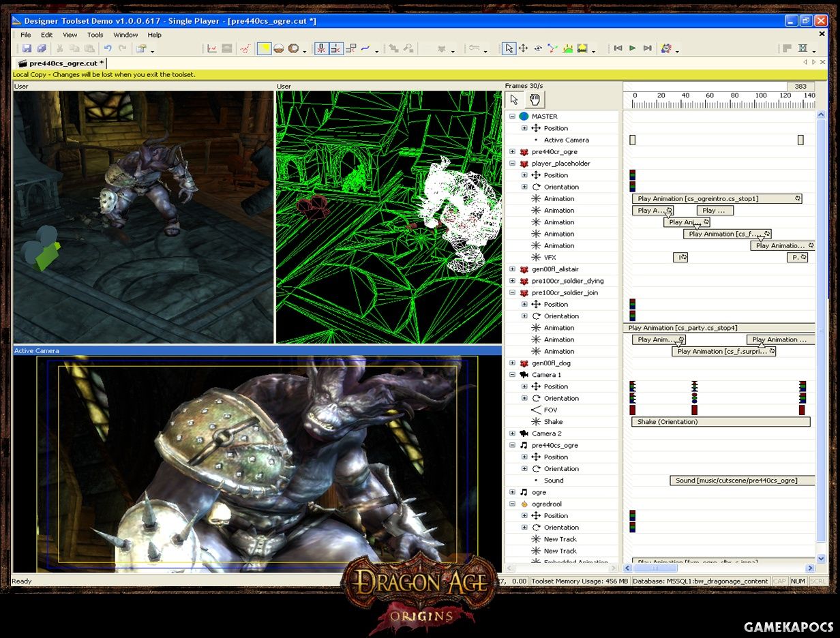Screen dimensions: 840x638
Task: Open dropdown next to the octagon render icon
Action: pos(304,50)
